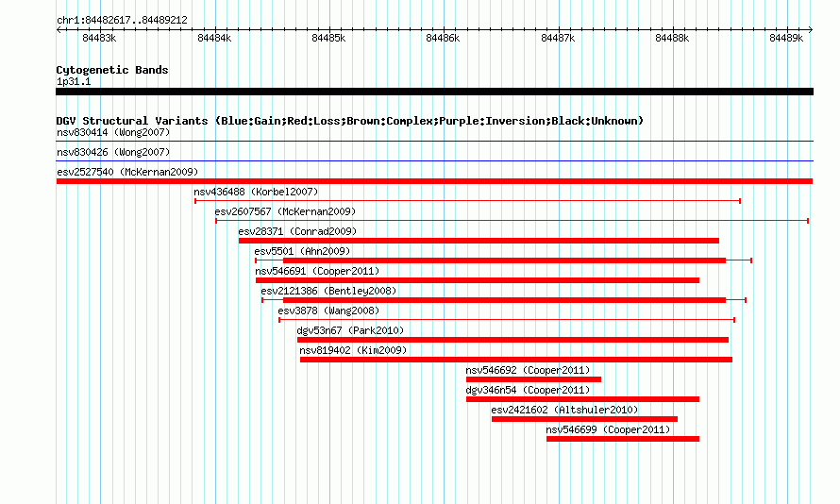Viewport: 840px width, 504px height.
Task: Select the esv28371 (Conrad2009) label
Action: pyautogui.click(x=297, y=231)
